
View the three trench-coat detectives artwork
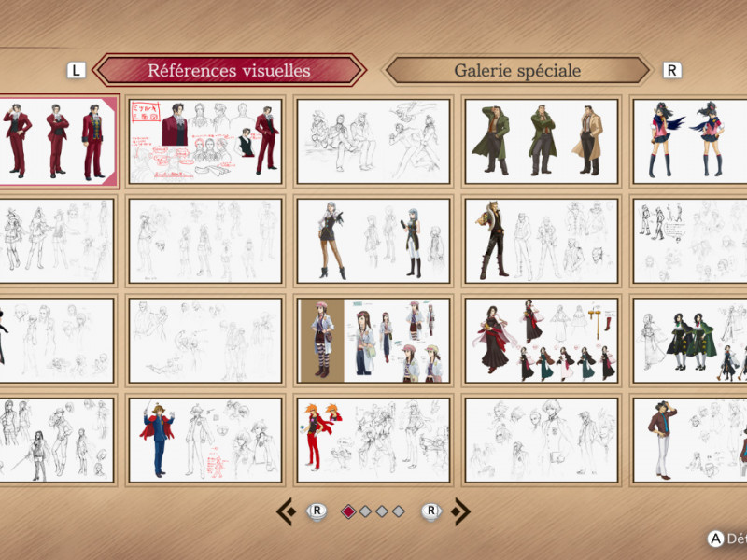point(541,141)
